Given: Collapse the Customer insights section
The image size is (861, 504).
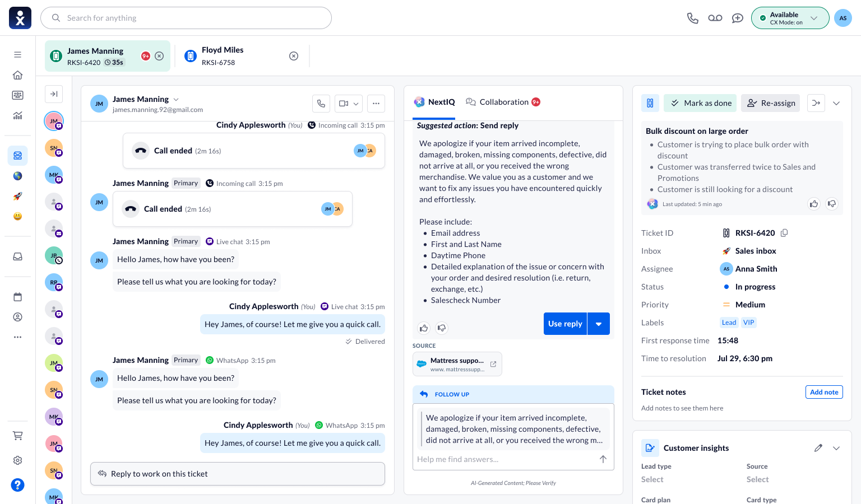Looking at the screenshot, I should click(x=836, y=448).
